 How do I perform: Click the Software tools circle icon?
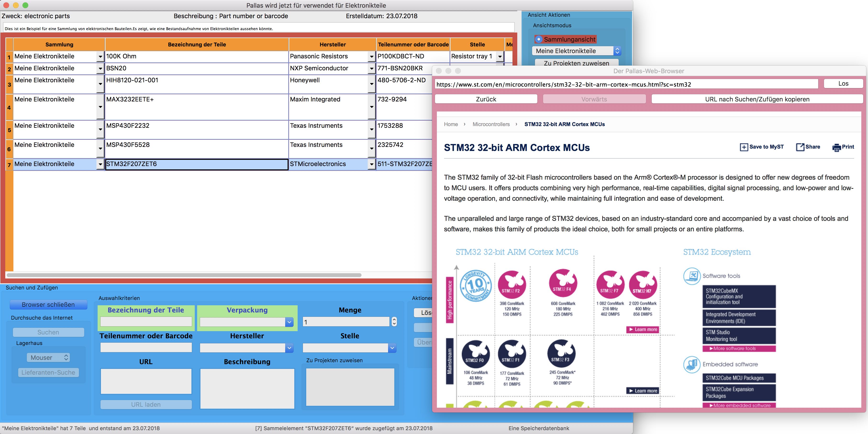tap(692, 276)
